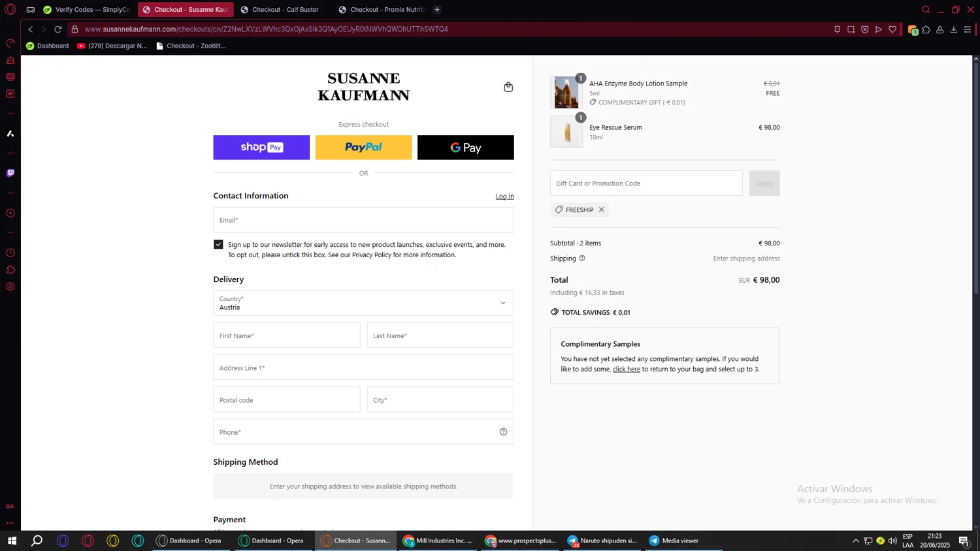Screen dimensions: 980x551
Task: Add page to bookmarks with heart icon
Action: pyautogui.click(x=892, y=29)
